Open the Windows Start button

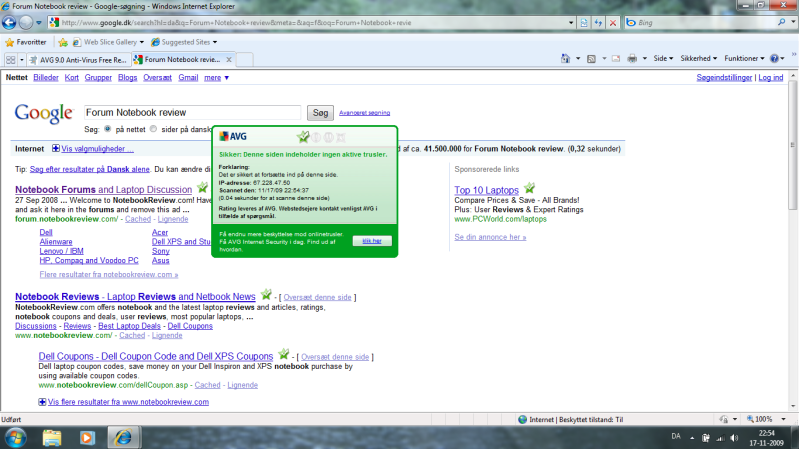pos(16,438)
